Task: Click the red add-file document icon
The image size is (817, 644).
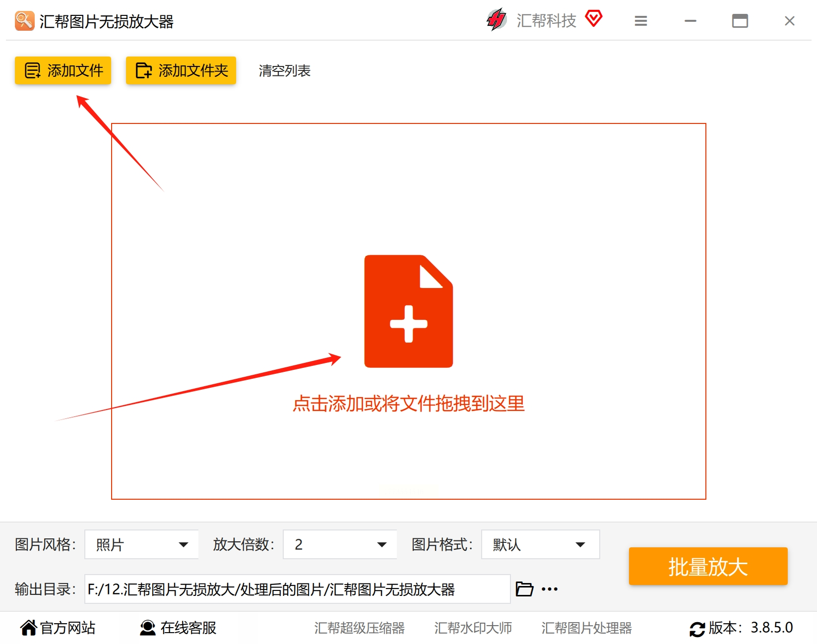Action: coord(409,311)
